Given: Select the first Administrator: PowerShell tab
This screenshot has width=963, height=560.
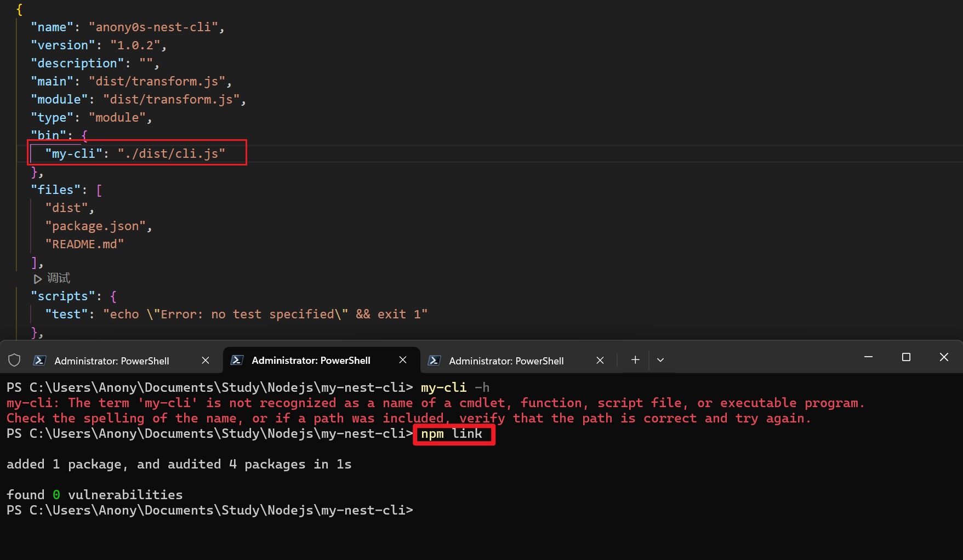Looking at the screenshot, I should click(111, 360).
